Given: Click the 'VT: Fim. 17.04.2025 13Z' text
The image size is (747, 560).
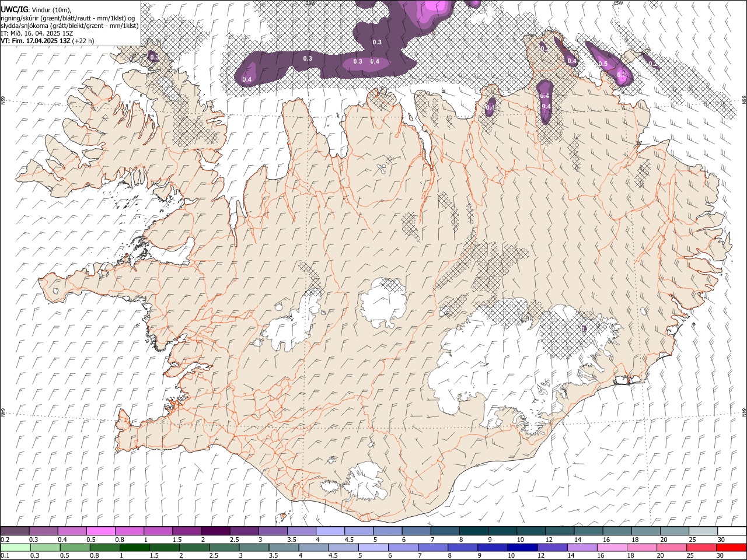Looking at the screenshot, I should point(36,41).
